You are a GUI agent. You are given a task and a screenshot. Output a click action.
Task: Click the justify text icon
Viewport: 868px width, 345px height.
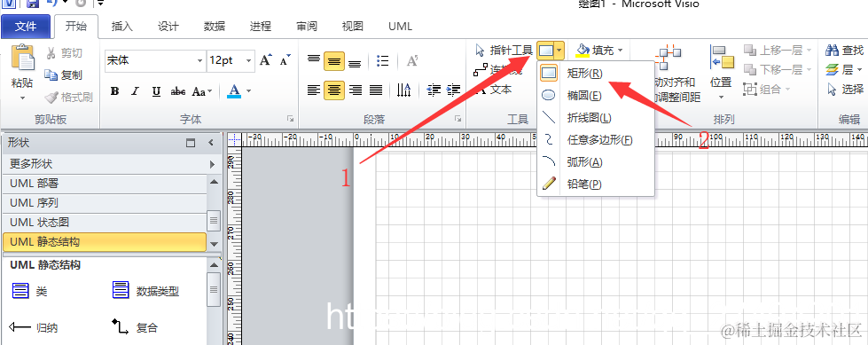pos(376,90)
